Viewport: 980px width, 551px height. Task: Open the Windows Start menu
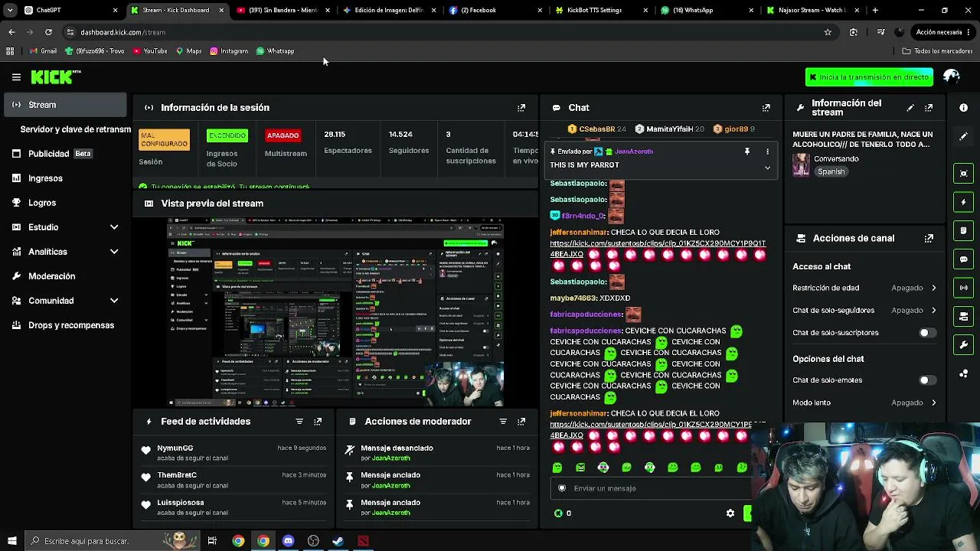pyautogui.click(x=11, y=541)
